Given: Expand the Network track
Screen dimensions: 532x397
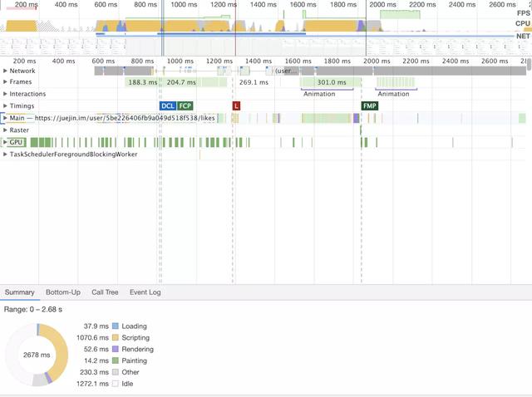Looking at the screenshot, I should (5, 71).
